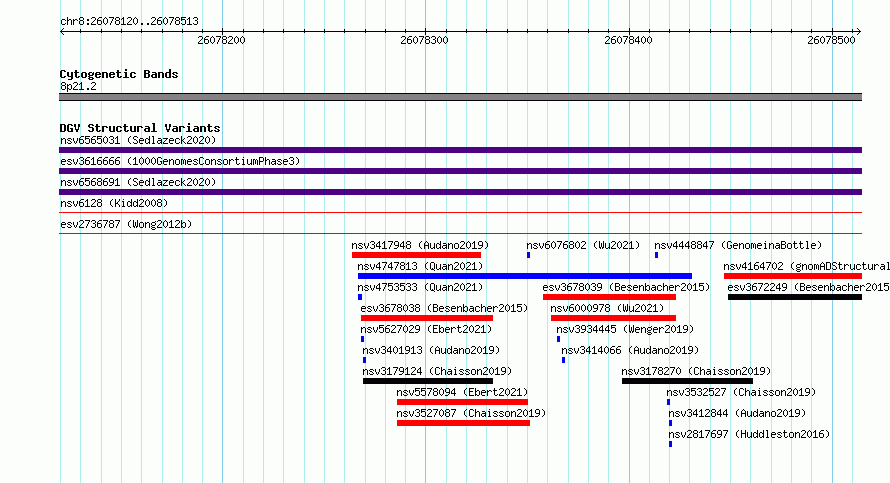The image size is (890, 483).
Task: Click the red bar under nsv4164702
Action: [x=793, y=276]
